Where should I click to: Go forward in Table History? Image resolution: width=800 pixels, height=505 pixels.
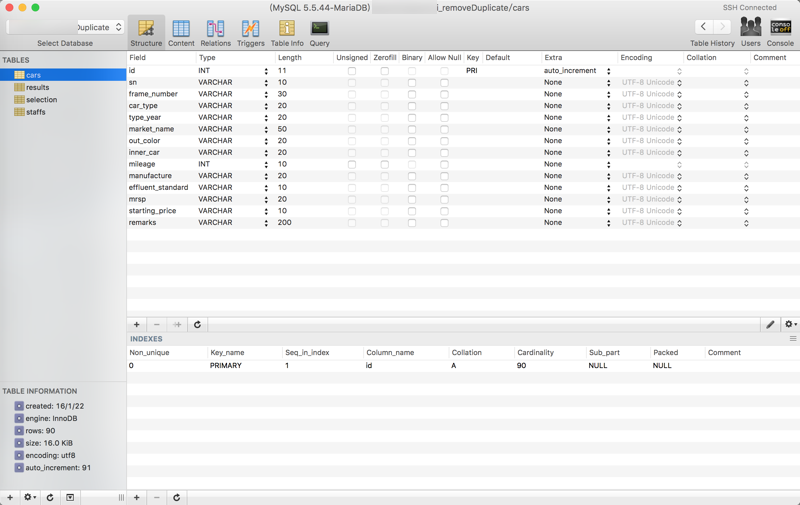point(722,27)
